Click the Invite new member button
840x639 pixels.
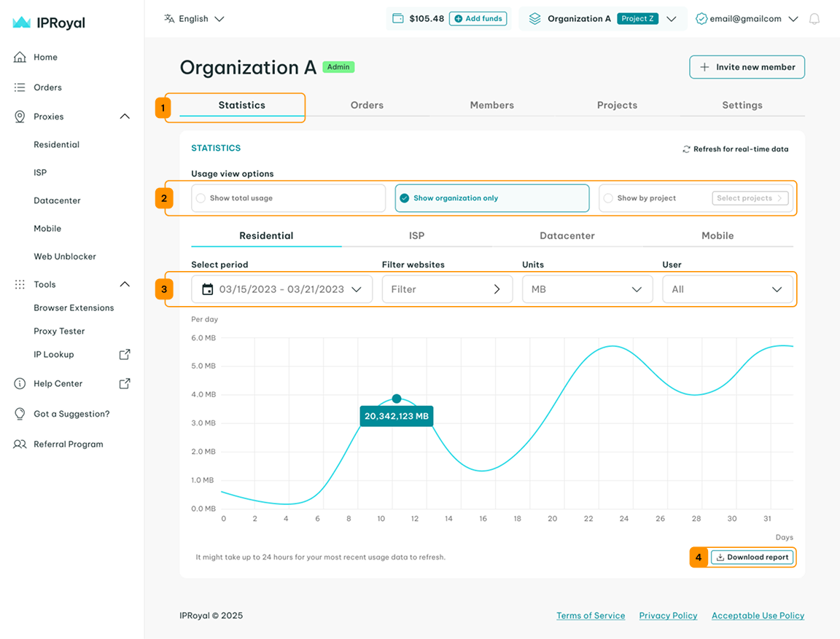[x=747, y=67]
